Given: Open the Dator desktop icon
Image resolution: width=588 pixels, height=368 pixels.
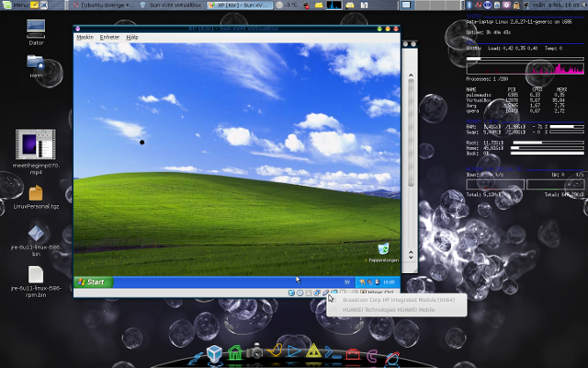Looking at the screenshot, I should click(x=36, y=32).
